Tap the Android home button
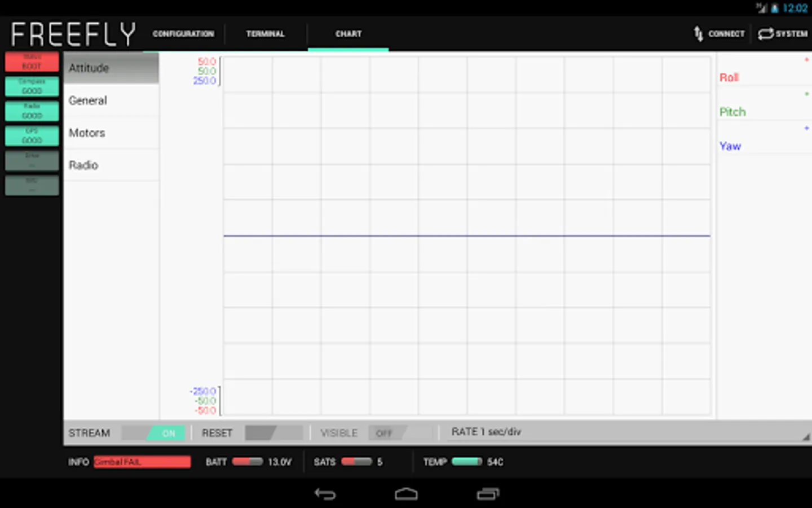The height and width of the screenshot is (508, 812). 406,494
